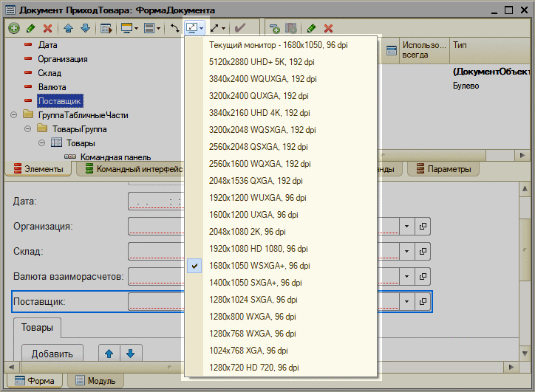This screenshot has width=535, height=392.
Task: Click the curved arrow swap icon
Action: (x=174, y=28)
